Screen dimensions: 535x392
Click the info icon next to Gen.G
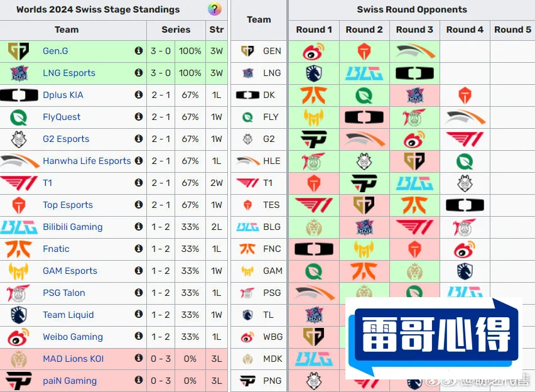point(139,51)
